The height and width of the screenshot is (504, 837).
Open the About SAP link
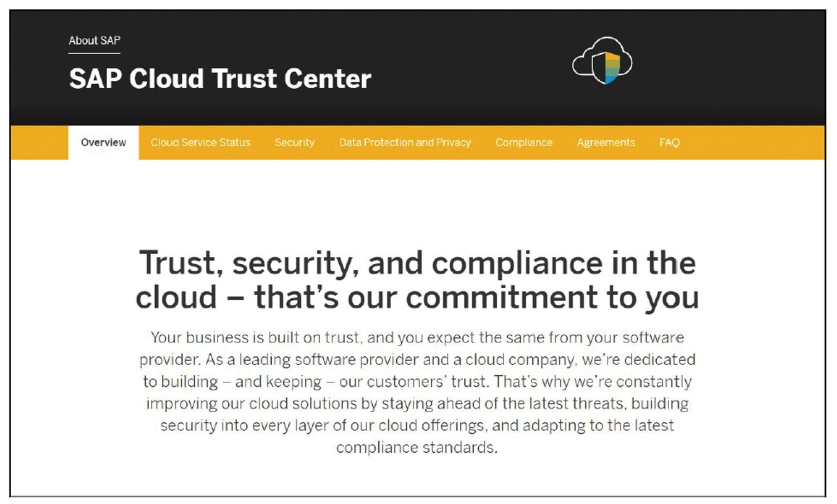(94, 41)
